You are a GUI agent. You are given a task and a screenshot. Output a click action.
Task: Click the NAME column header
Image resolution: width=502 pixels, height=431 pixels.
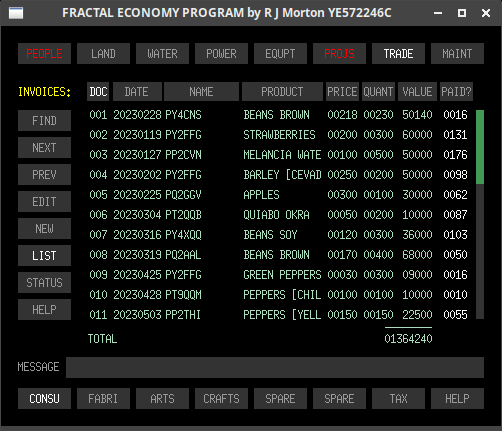[x=201, y=91]
